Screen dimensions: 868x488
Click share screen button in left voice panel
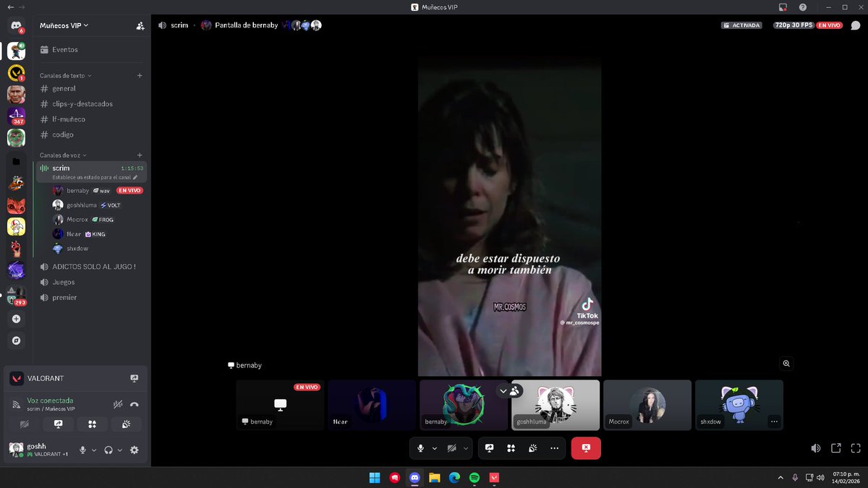point(59,424)
